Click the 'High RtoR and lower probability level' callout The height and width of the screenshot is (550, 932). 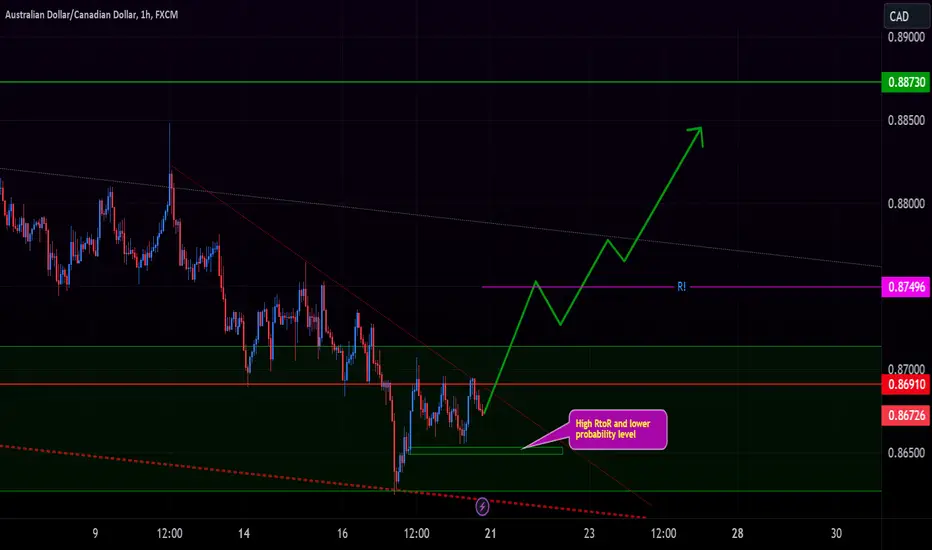coord(618,429)
